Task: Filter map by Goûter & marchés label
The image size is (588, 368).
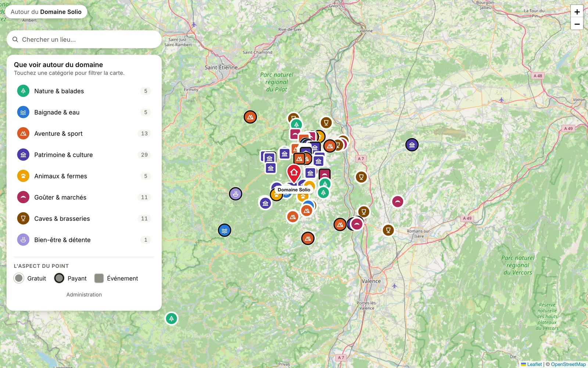Action: [x=60, y=197]
